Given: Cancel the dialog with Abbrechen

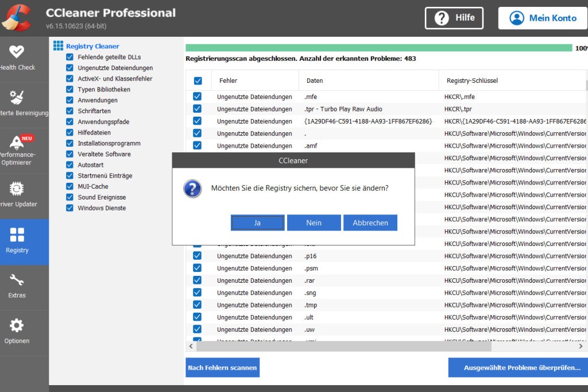Looking at the screenshot, I should [370, 222].
